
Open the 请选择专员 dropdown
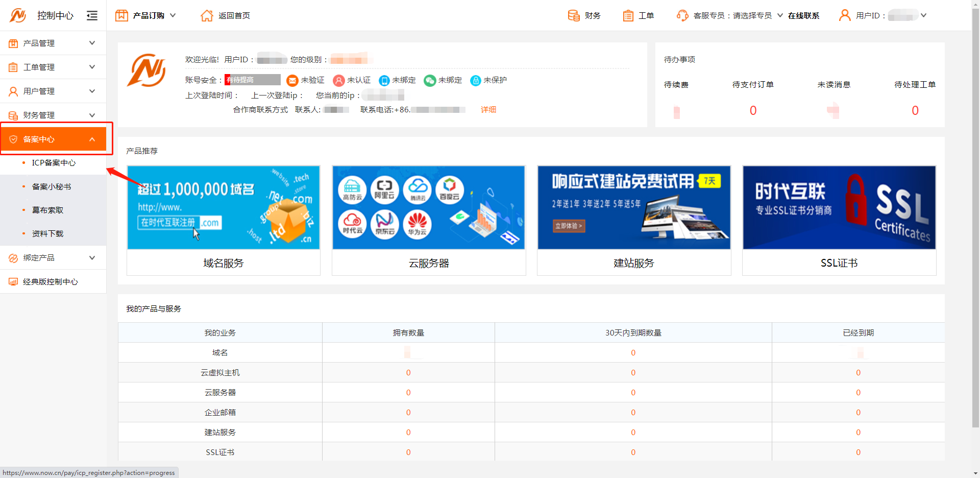tap(757, 16)
